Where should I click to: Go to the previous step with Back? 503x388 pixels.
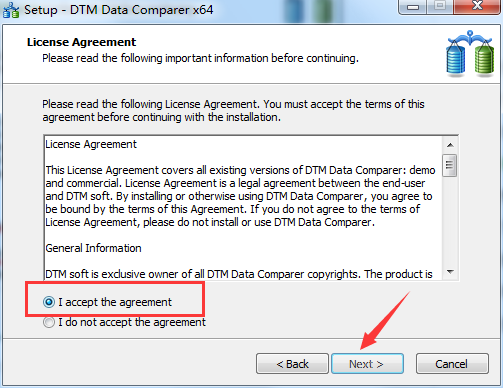(x=292, y=364)
